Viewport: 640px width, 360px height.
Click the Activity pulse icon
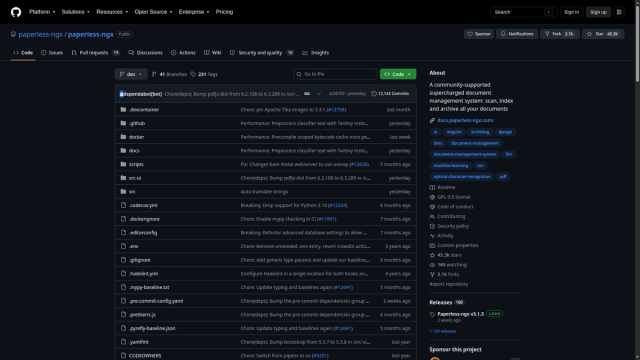432,236
